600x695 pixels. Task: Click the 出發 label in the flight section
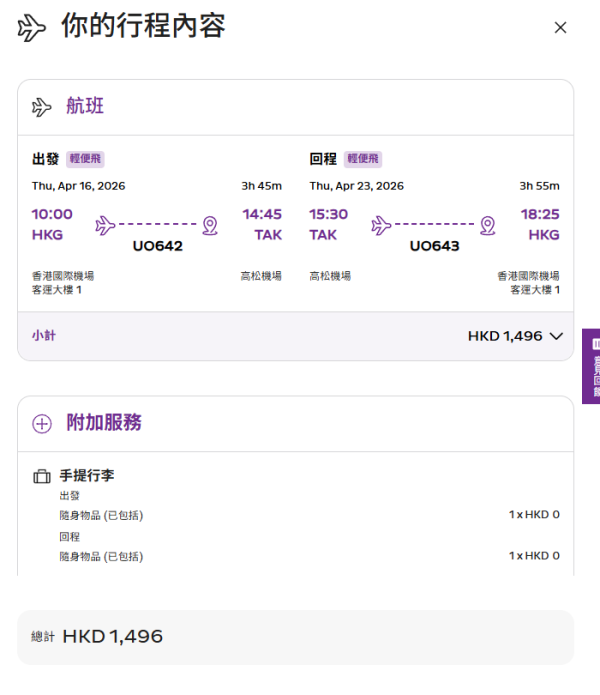coord(45,159)
